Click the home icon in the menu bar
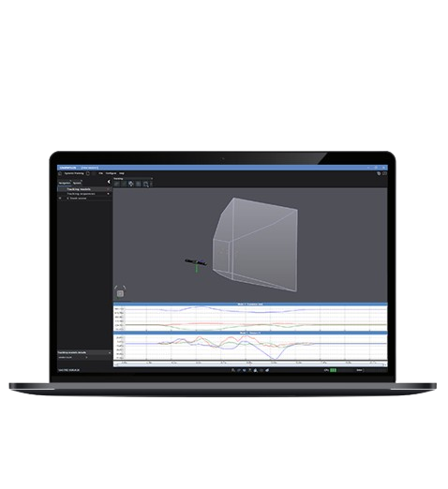This screenshot has height=489, width=448. point(60,173)
